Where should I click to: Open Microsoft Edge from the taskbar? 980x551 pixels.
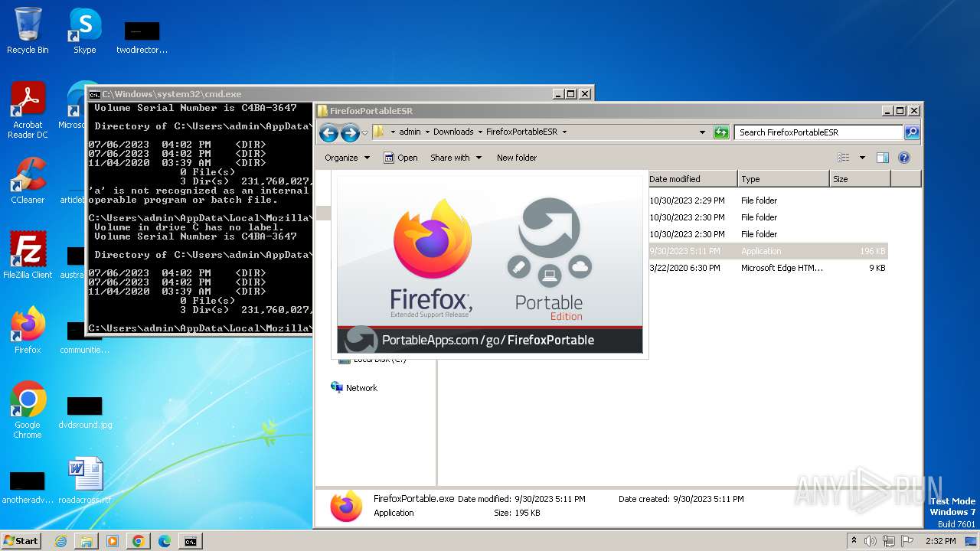click(165, 541)
